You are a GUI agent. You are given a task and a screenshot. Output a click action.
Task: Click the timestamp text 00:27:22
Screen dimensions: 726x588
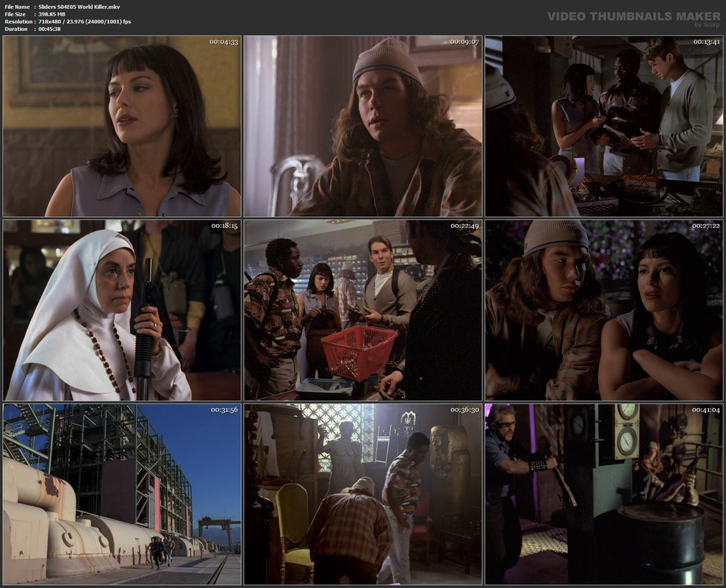706,226
